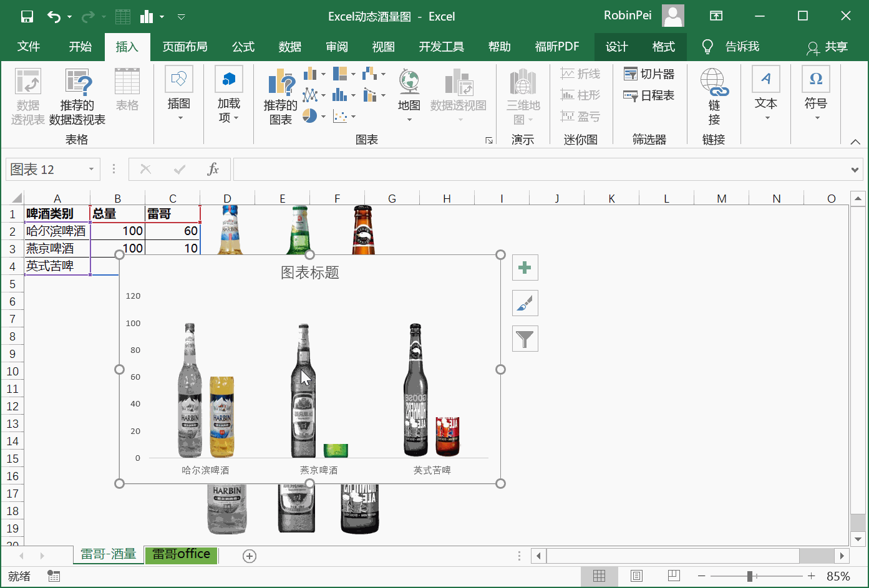Insert a Slicer (切片器)
The height and width of the screenshot is (588, 869).
(x=649, y=74)
